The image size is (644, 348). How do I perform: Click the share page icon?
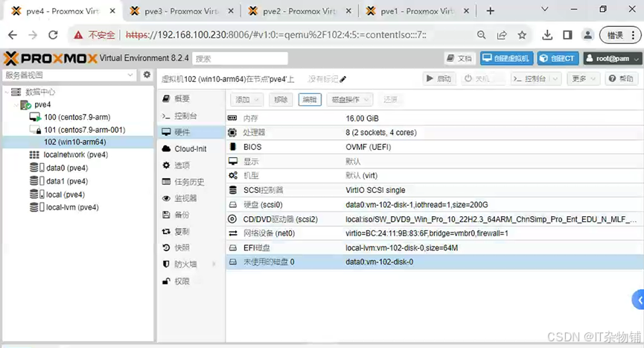click(x=502, y=35)
